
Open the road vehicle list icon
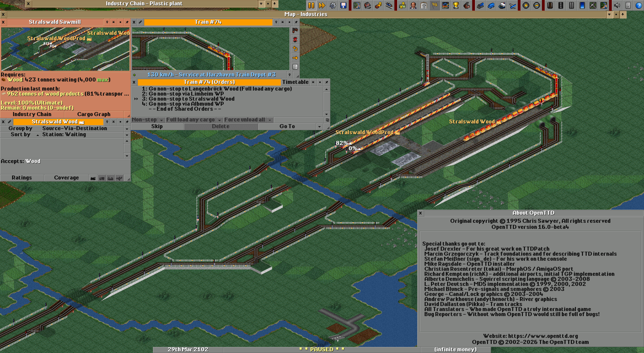pos(491,5)
